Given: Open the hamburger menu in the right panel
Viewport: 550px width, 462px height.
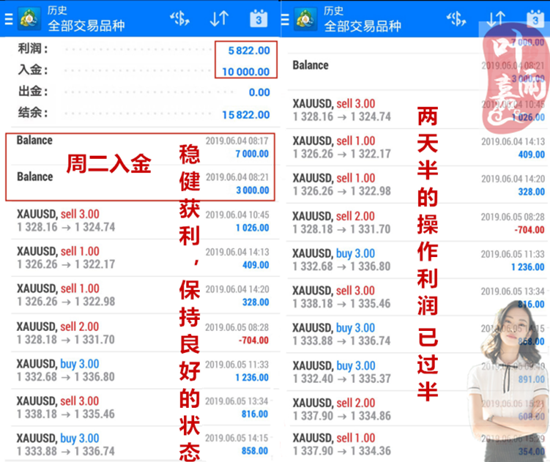Looking at the screenshot, I should [285, 20].
